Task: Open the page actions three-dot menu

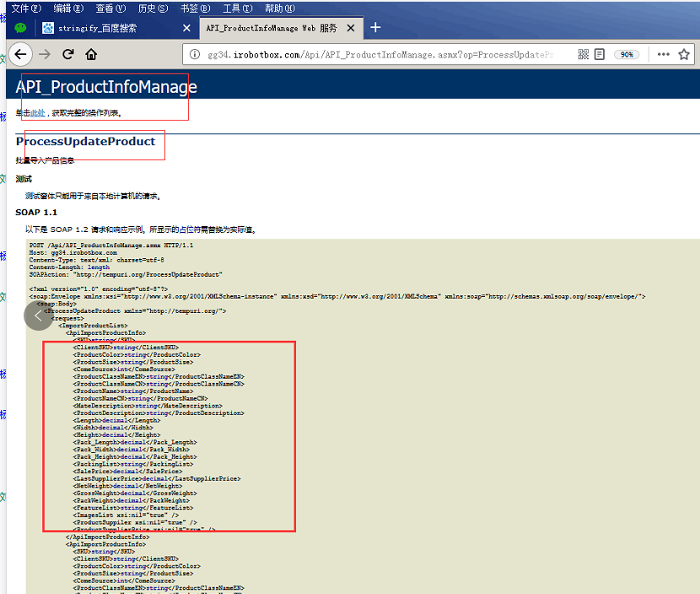Action: pos(664,55)
